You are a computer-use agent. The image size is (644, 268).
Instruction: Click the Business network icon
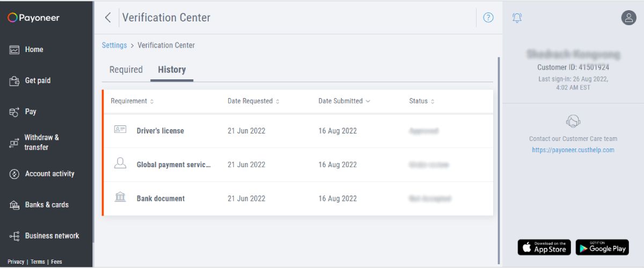(x=14, y=236)
